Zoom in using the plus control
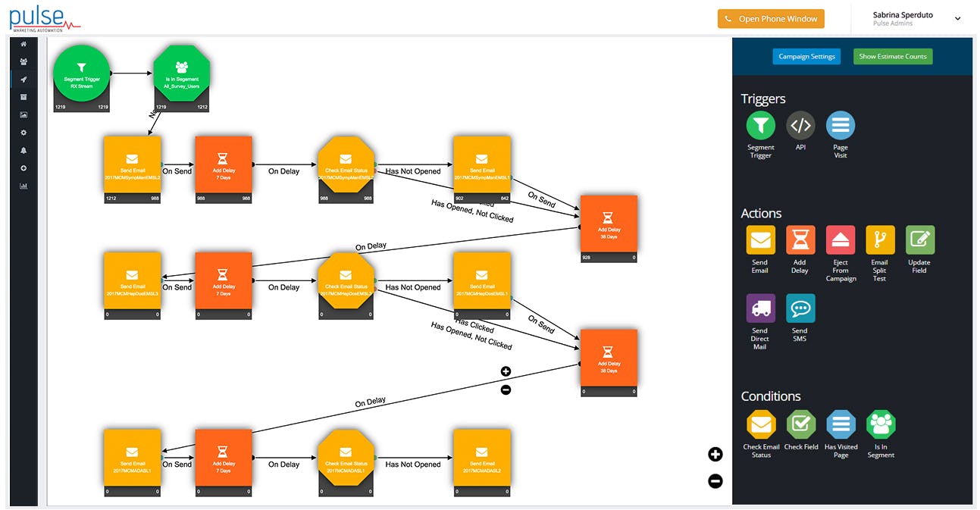This screenshot has height=510, width=980. coord(715,454)
